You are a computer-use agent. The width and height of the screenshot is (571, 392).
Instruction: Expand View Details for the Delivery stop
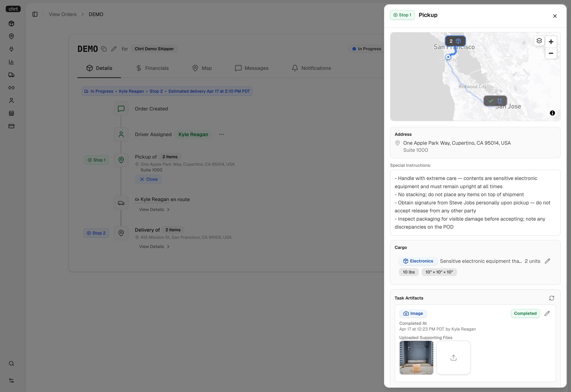point(154,246)
